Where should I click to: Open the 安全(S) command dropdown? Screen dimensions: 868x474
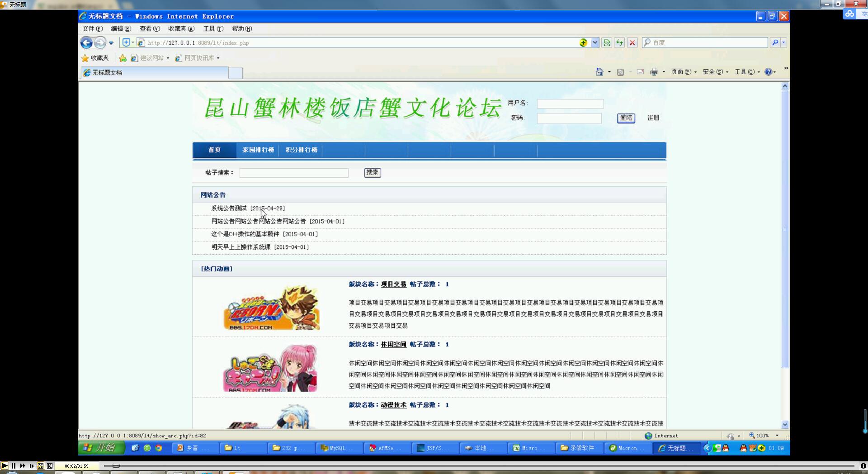[x=715, y=72]
